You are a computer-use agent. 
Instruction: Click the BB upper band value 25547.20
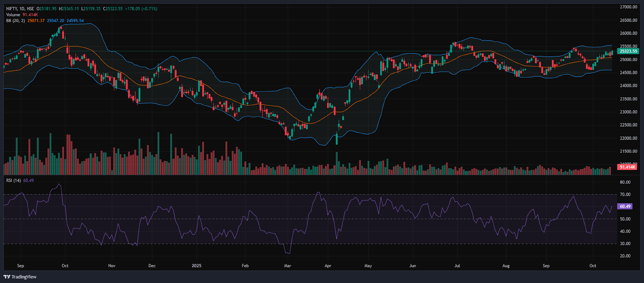click(x=56, y=21)
